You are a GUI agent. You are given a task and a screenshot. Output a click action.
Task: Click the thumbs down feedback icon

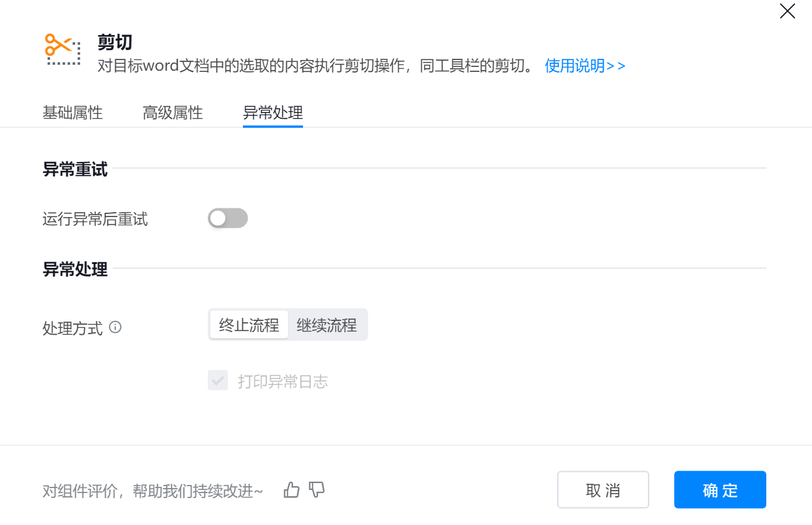317,490
